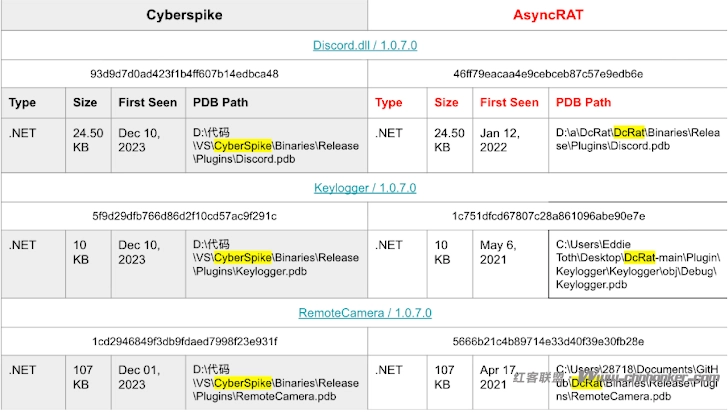
Task: Click the black Size header under Cyberspike
Action: [85, 102]
